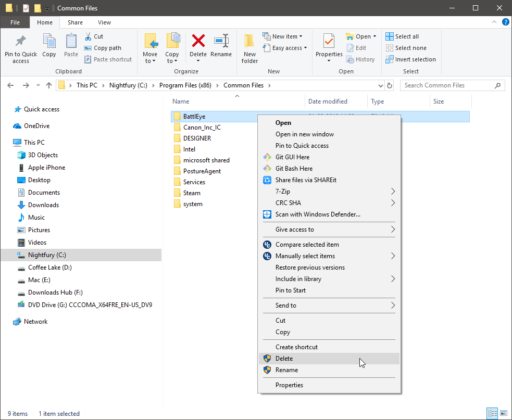Choose Delete in the context menu
The height and width of the screenshot is (420, 512).
[329, 358]
